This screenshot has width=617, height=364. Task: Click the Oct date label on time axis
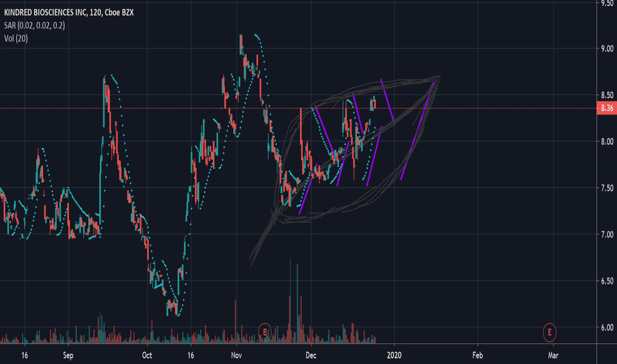click(x=147, y=355)
